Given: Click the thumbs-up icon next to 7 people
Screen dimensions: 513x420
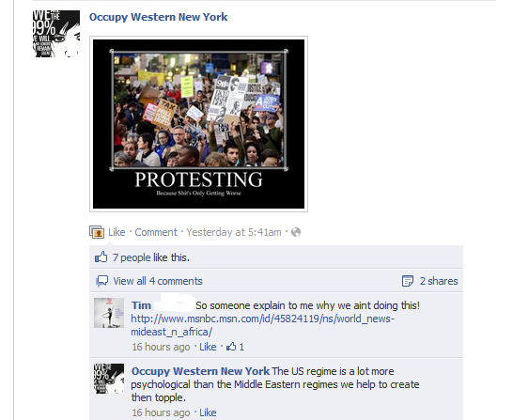Looking at the screenshot, I should click(101, 257).
